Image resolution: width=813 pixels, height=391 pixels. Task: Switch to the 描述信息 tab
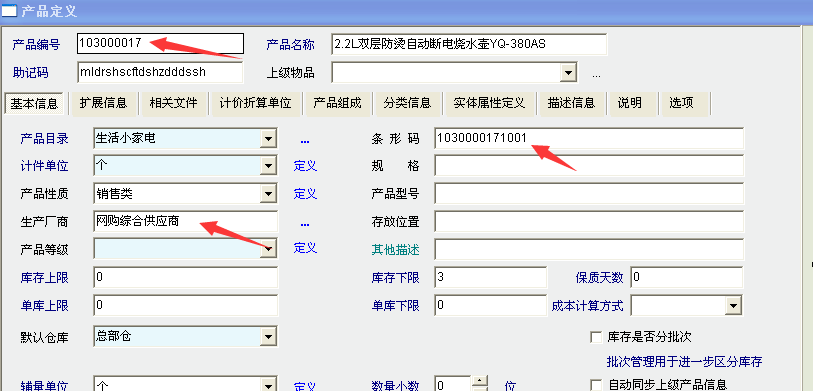[571, 103]
